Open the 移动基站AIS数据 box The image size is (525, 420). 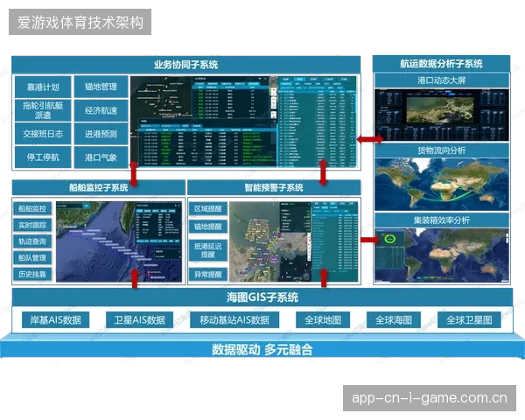[234, 320]
